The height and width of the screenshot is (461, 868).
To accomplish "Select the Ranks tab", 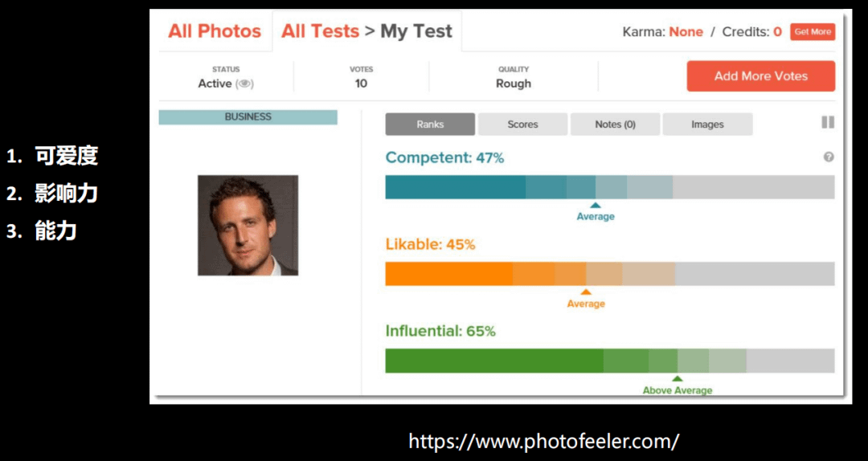I will pos(430,124).
